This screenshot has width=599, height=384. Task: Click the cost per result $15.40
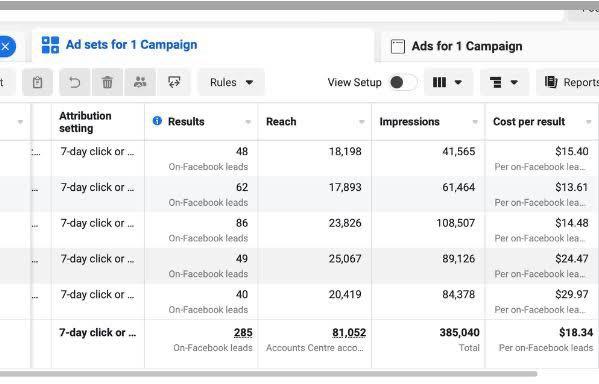[571, 151]
